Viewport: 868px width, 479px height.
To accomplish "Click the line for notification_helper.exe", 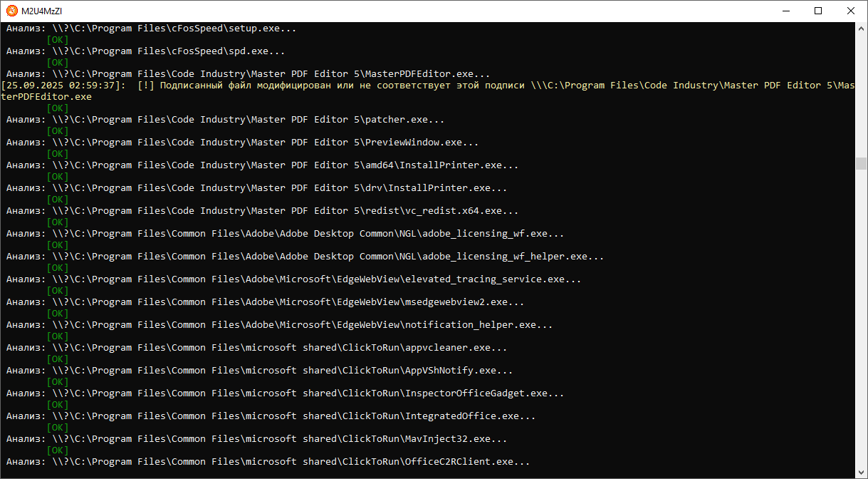I will 280,325.
